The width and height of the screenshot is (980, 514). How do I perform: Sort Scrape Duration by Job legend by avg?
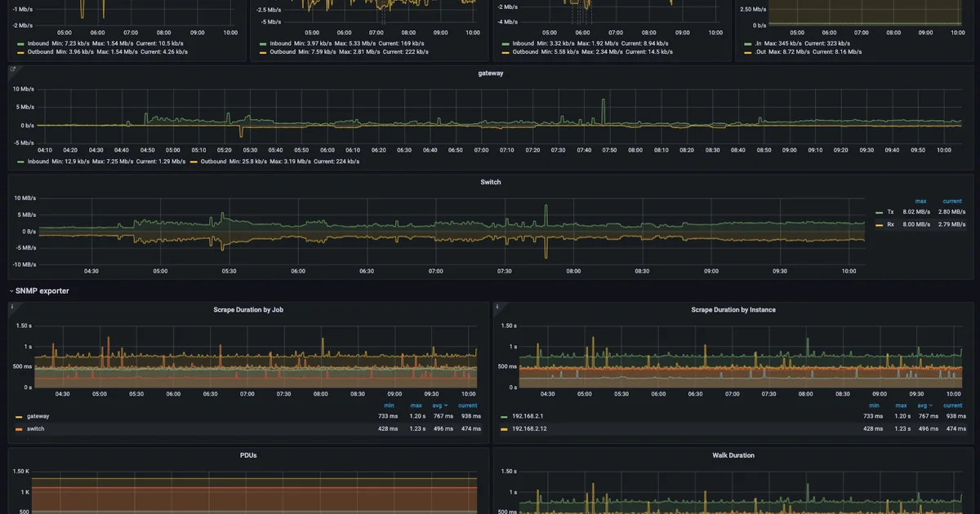point(439,405)
